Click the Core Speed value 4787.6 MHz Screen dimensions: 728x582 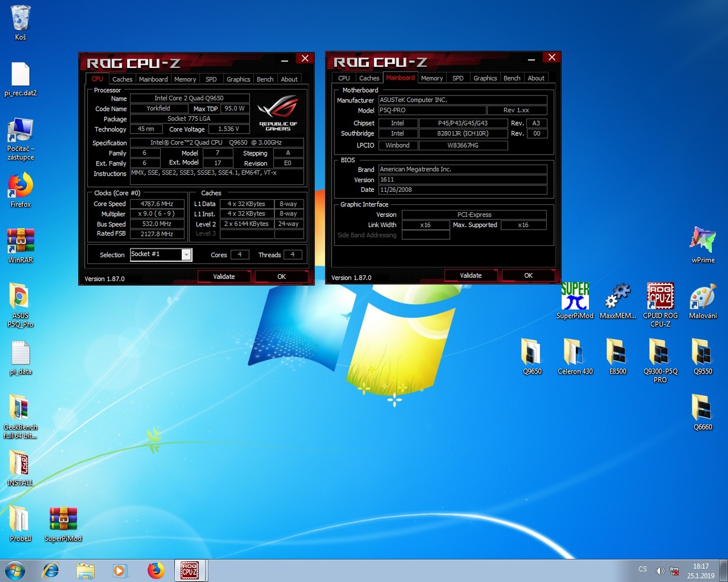tap(157, 204)
